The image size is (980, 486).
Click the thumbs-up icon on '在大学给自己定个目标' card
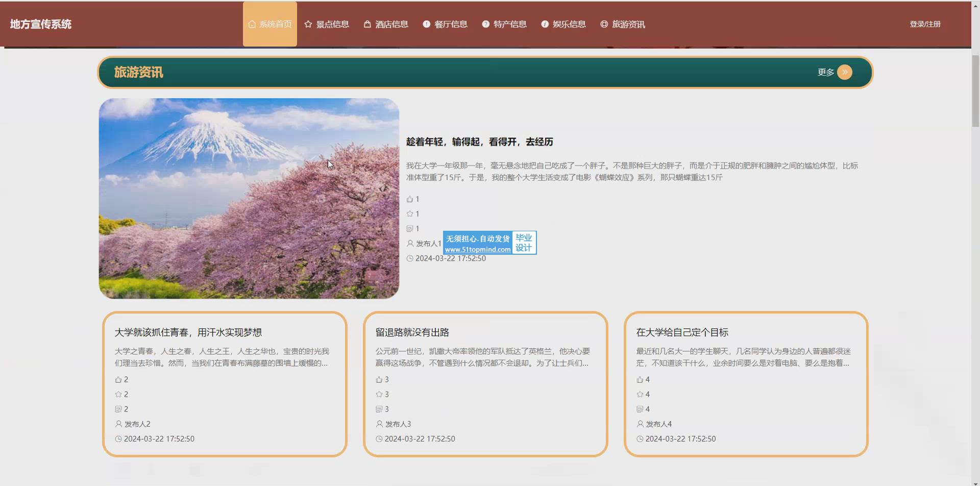(640, 380)
